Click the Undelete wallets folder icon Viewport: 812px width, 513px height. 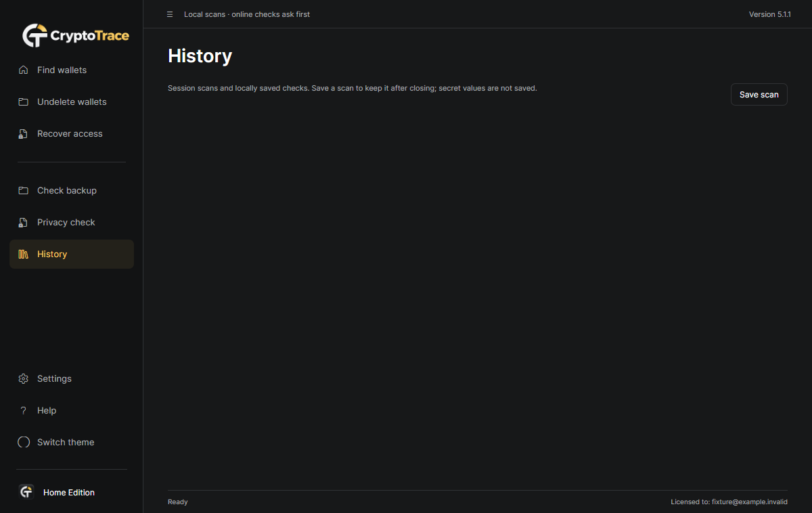point(23,102)
